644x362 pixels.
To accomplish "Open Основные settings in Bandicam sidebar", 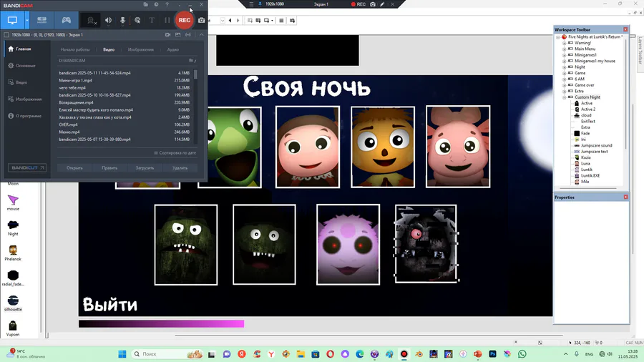I will coord(26,66).
